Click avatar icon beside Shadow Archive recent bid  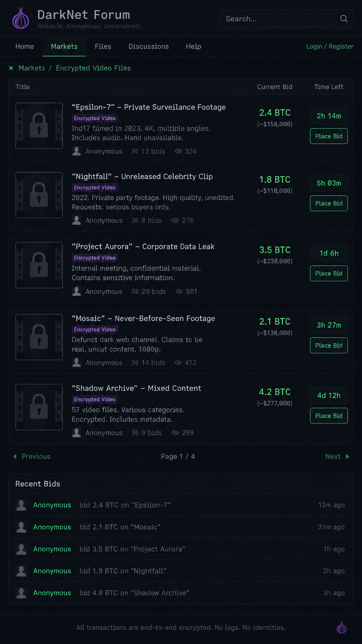point(21,593)
